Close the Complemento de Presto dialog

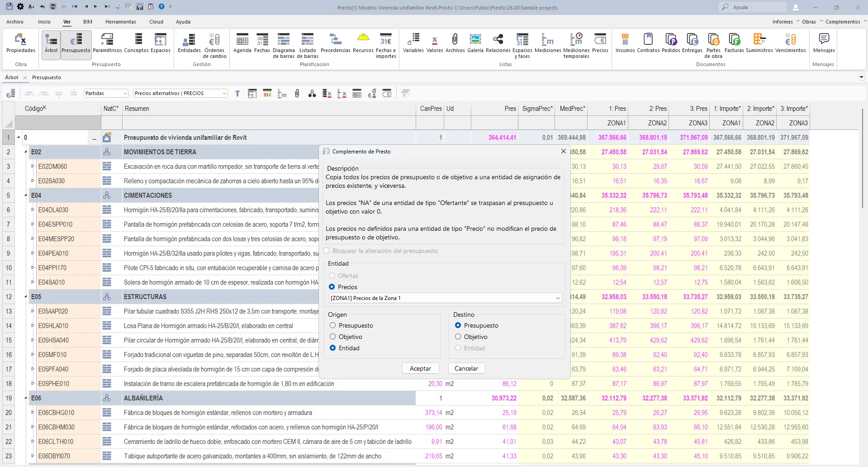click(563, 151)
